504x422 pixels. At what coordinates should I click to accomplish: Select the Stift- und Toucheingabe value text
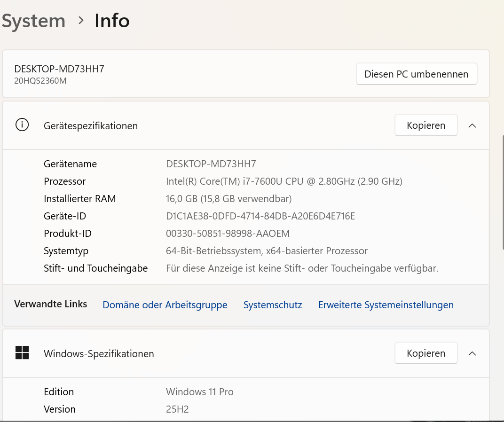point(302,268)
